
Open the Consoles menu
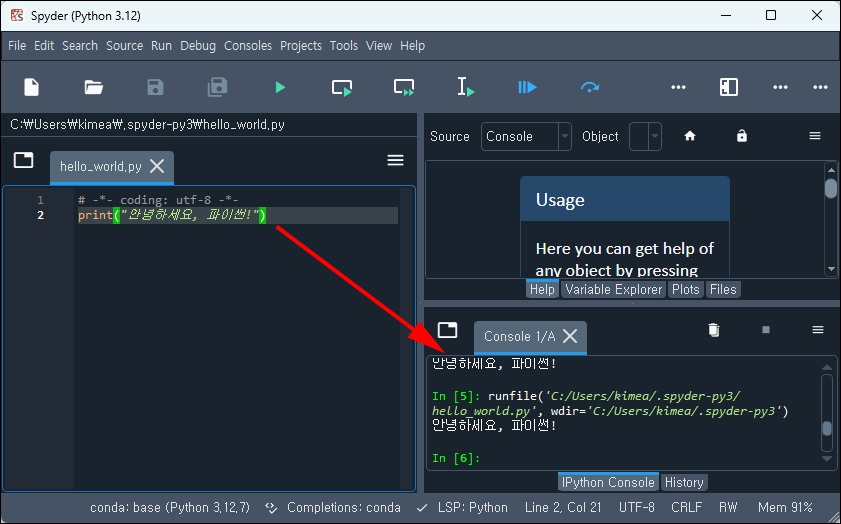pos(248,46)
